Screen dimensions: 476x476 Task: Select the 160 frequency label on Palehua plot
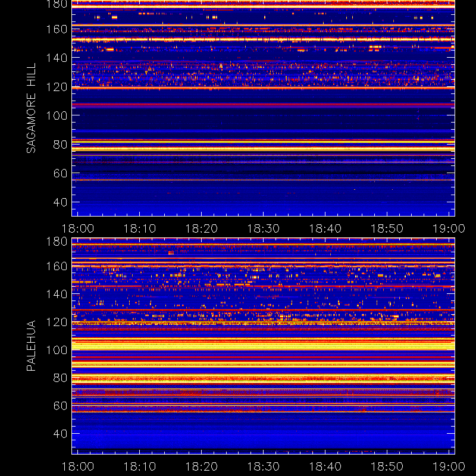tap(57, 267)
